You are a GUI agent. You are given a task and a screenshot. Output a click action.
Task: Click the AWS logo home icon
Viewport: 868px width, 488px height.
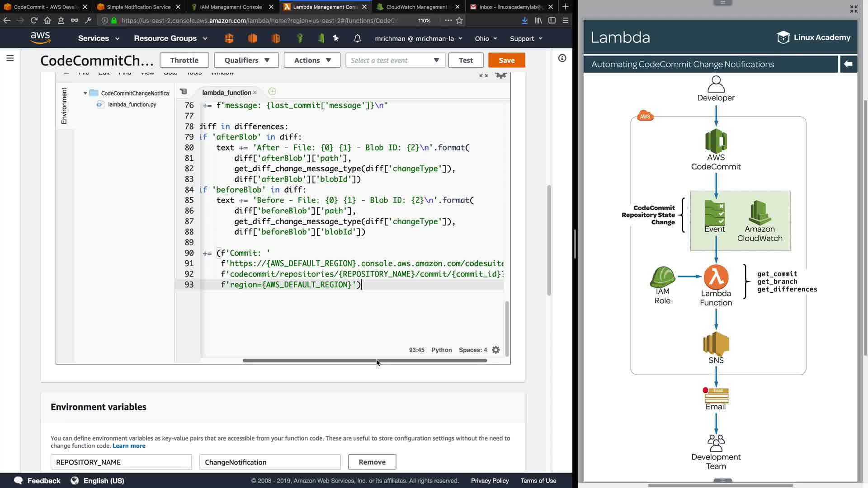pyautogui.click(x=40, y=38)
